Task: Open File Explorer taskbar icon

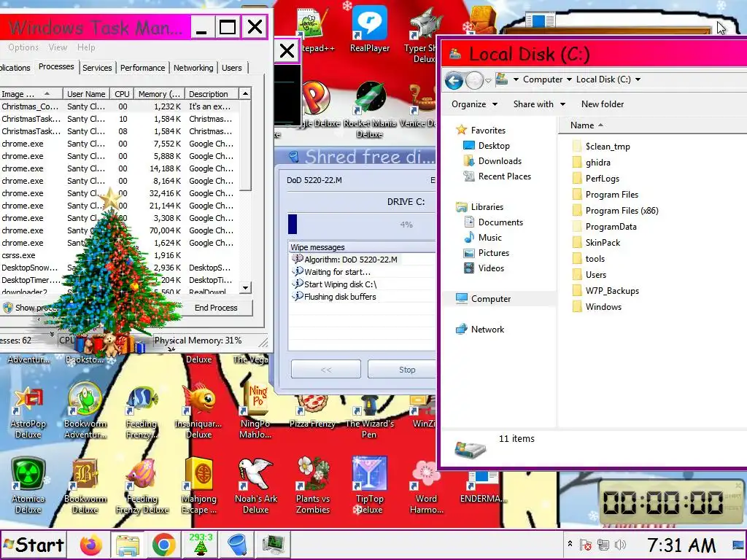Action: 127,545
